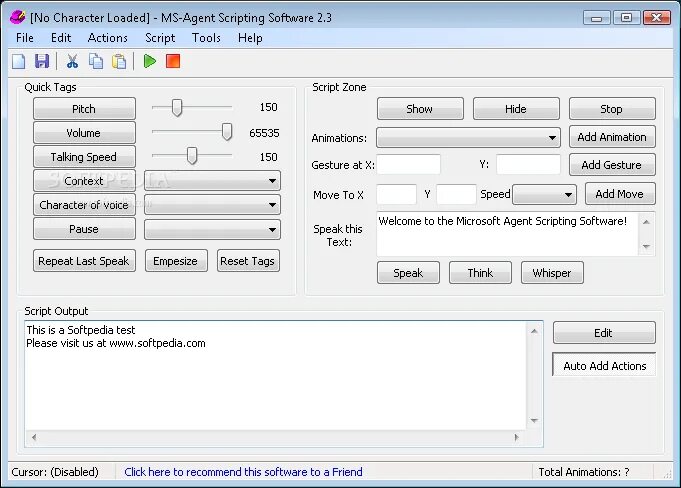Click Script Output scroll down arrow
Screen dimensions: 681x488
534,420
